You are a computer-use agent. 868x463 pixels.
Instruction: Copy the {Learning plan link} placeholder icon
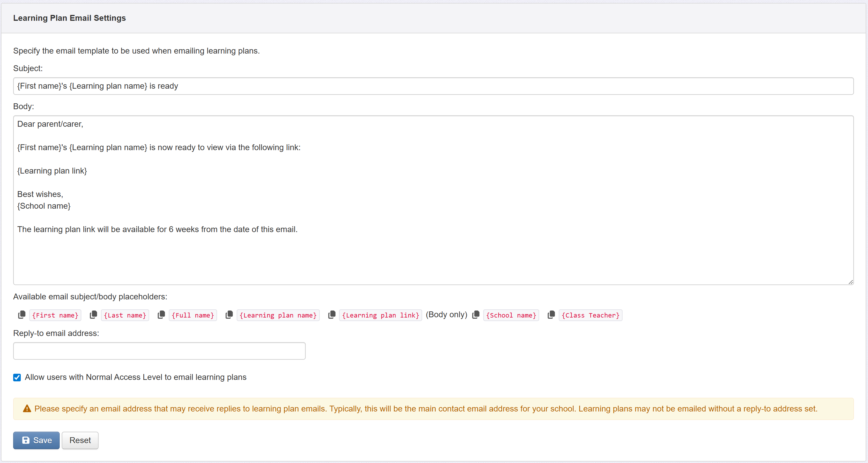coord(332,315)
